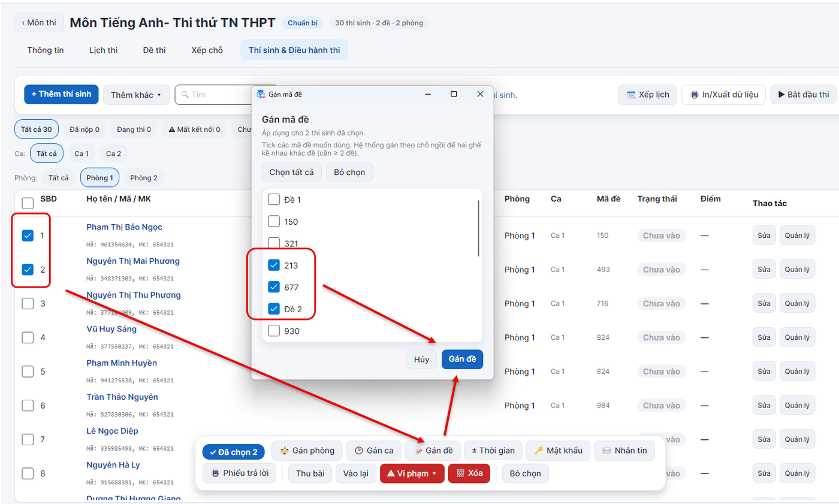Click Chọn tất cả in dialog
The width and height of the screenshot is (839, 504).
(292, 172)
